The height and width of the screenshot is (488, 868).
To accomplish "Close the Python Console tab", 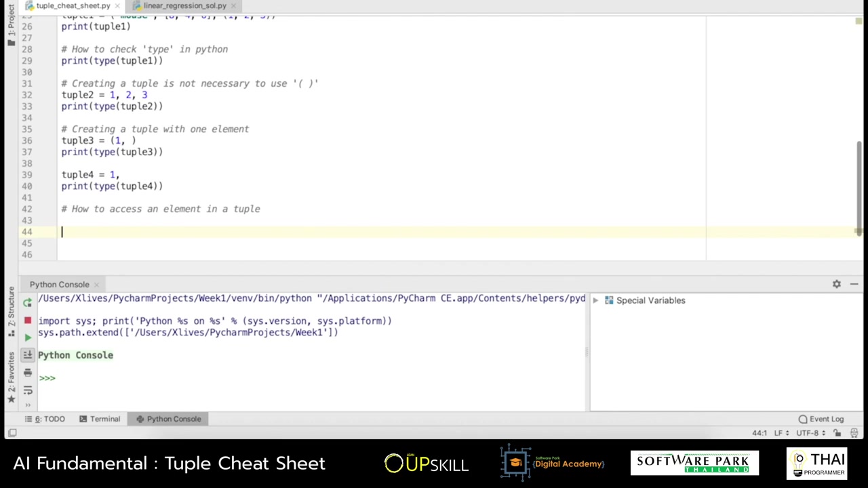I will point(96,284).
